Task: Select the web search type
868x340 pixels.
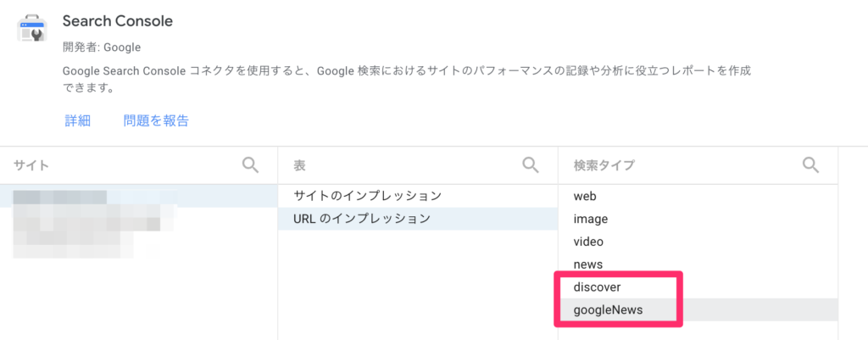Action: point(585,196)
